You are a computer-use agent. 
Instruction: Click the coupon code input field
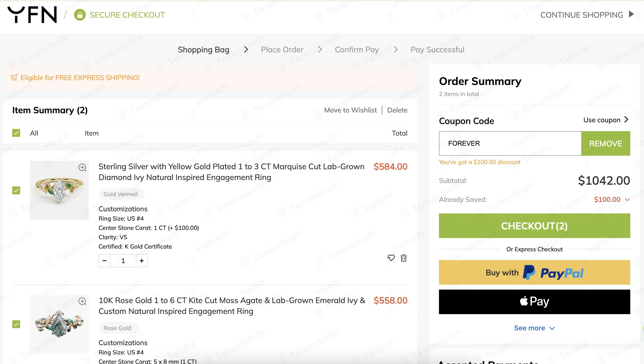[x=510, y=143]
